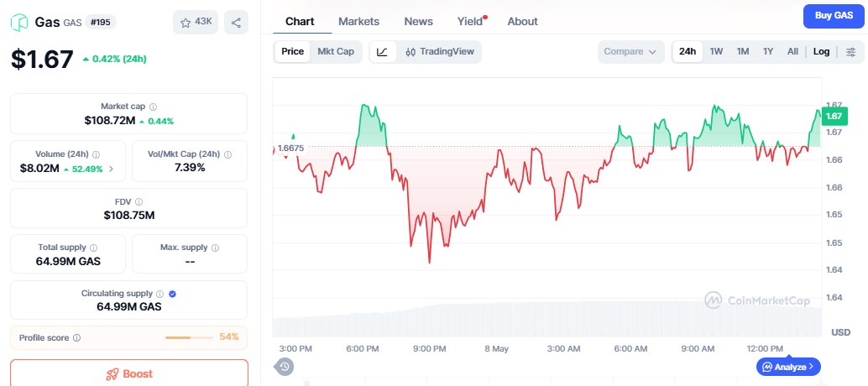Select the 1M time range
This screenshot has height=386, width=868.
click(743, 51)
